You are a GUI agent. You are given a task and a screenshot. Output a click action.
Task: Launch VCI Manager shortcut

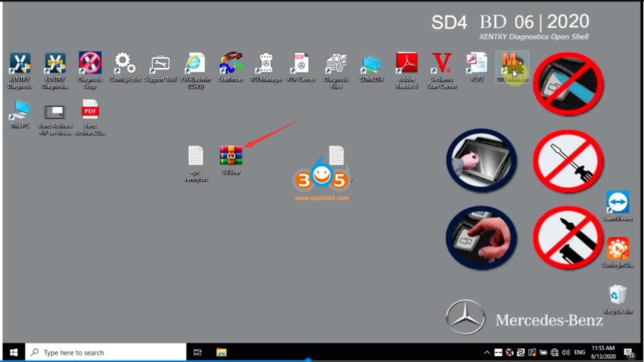[266, 67]
